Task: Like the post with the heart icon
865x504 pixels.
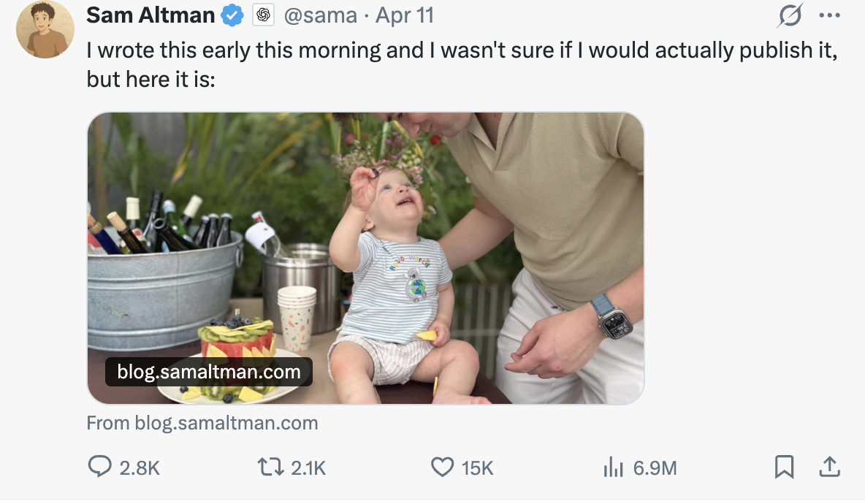Action: pos(442,467)
